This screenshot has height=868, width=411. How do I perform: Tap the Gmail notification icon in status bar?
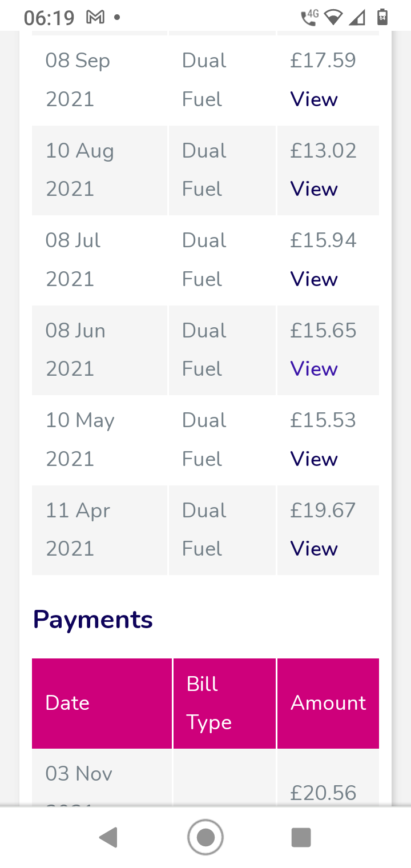point(95,17)
